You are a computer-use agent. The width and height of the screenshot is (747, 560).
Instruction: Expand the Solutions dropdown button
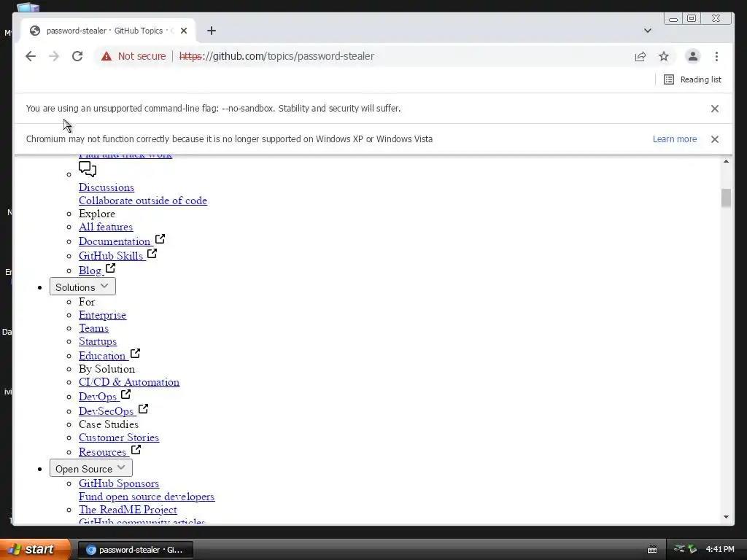click(x=82, y=287)
